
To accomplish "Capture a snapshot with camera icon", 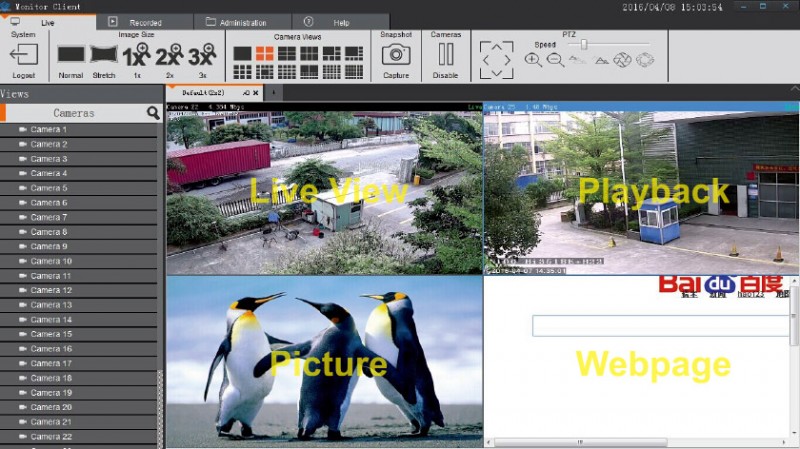I will (x=396, y=55).
